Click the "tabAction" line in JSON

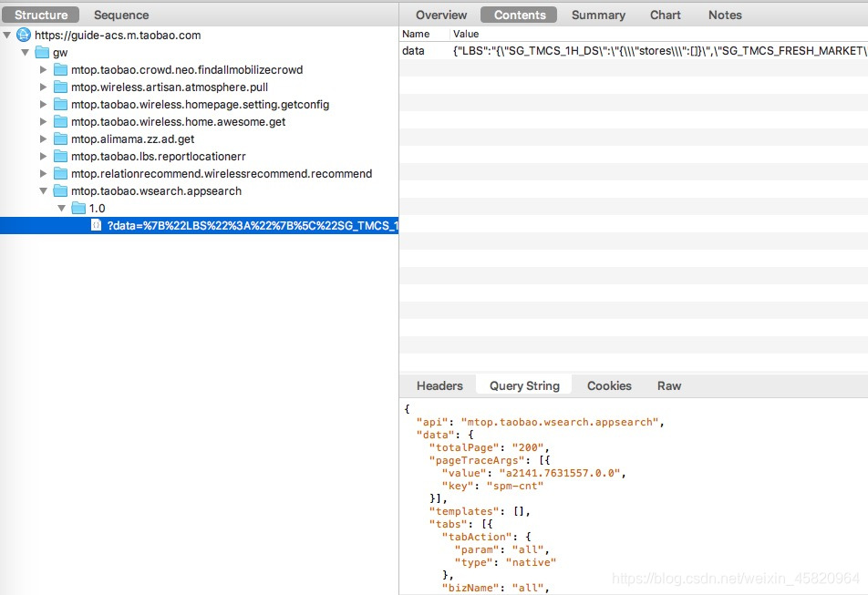pyautogui.click(x=486, y=537)
